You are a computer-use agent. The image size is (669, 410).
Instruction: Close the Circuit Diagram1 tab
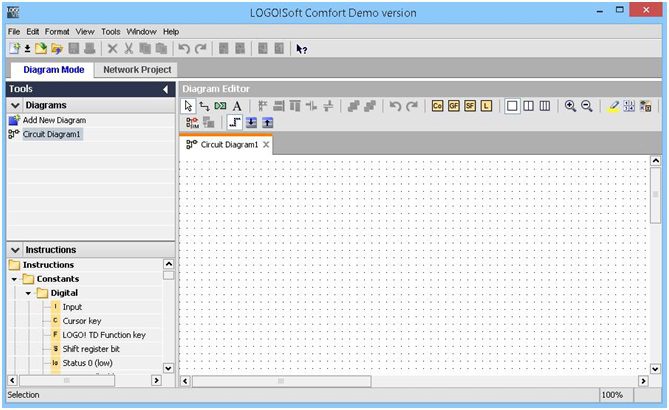pyautogui.click(x=266, y=145)
